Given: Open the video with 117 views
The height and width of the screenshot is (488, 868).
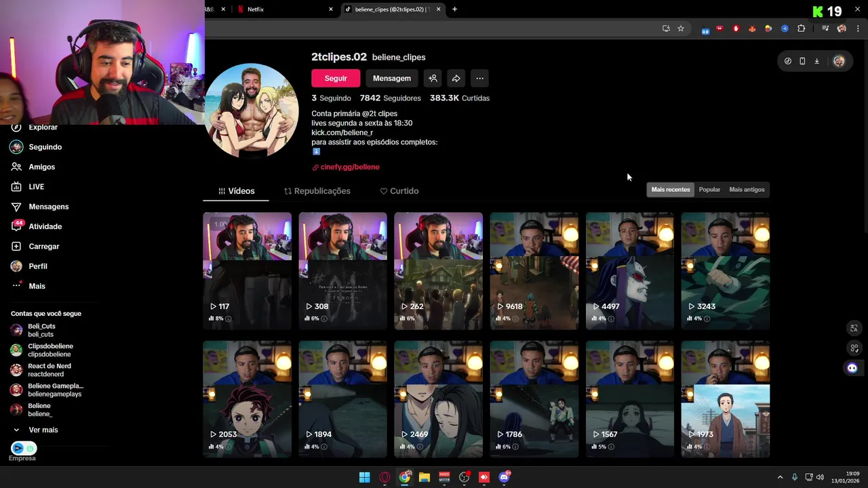Looking at the screenshot, I should pos(248,271).
